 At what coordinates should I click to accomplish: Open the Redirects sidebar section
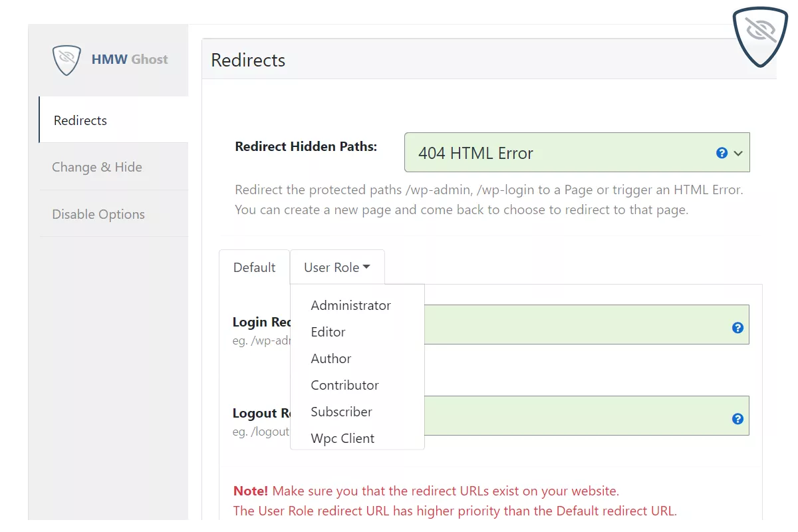point(80,120)
